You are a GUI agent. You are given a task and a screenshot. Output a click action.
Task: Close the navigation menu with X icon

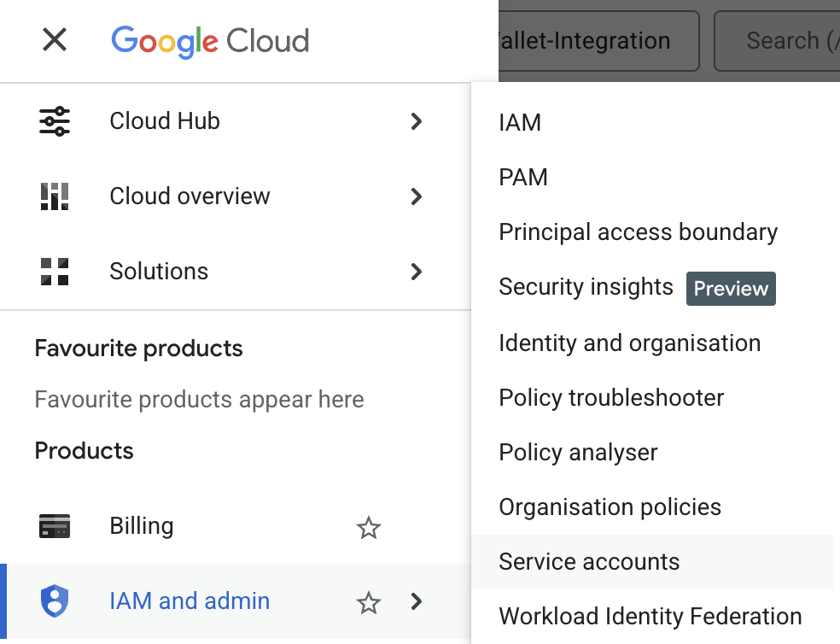click(55, 40)
